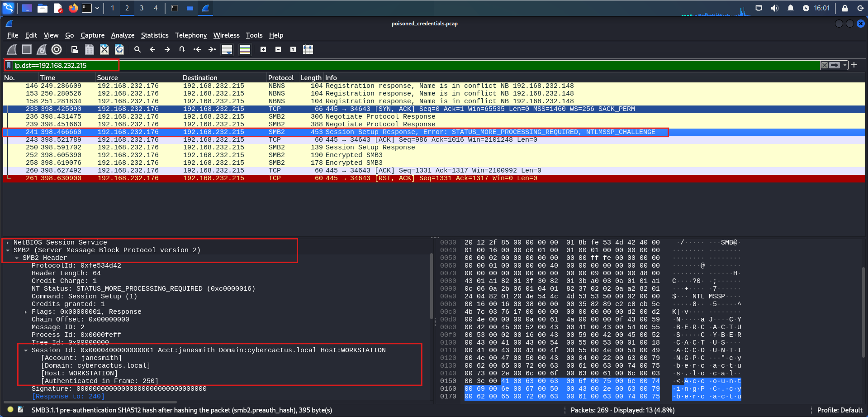This screenshot has height=417, width=868.
Task: Open the Statistics menu
Action: pyautogui.click(x=154, y=35)
